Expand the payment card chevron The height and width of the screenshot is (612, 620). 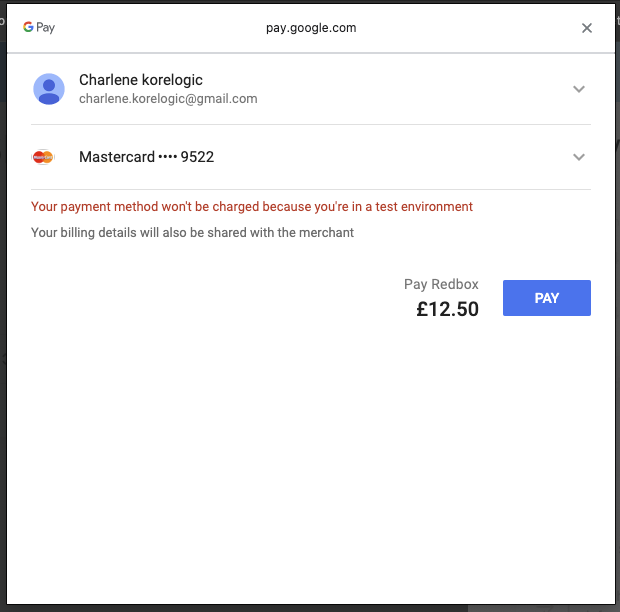(578, 157)
